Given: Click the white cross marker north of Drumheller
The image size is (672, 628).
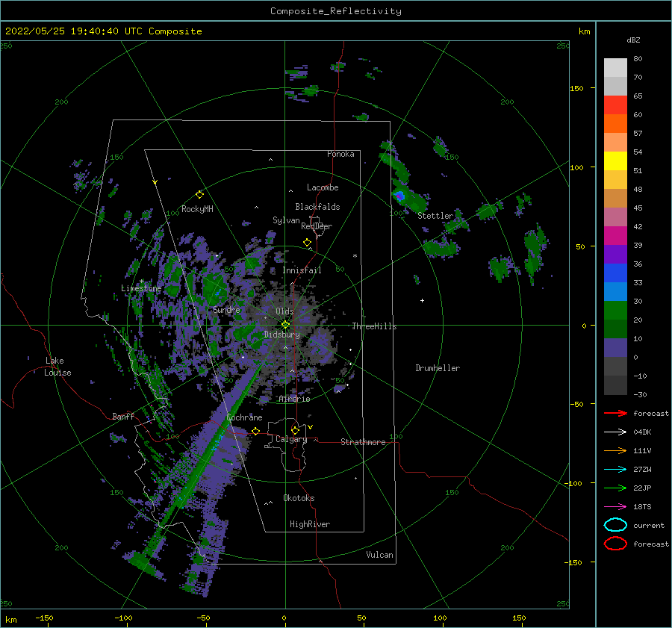Looking at the screenshot, I should pyautogui.click(x=422, y=300).
